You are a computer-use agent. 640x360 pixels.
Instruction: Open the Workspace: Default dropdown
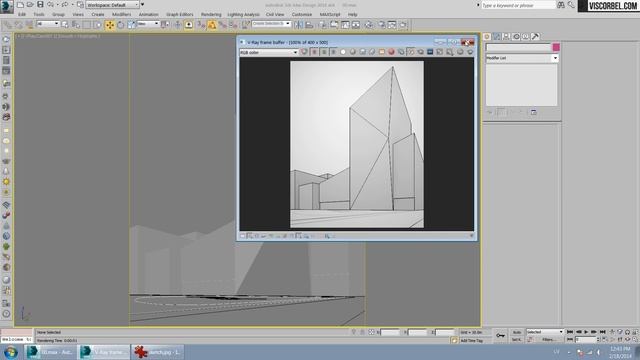112,5
